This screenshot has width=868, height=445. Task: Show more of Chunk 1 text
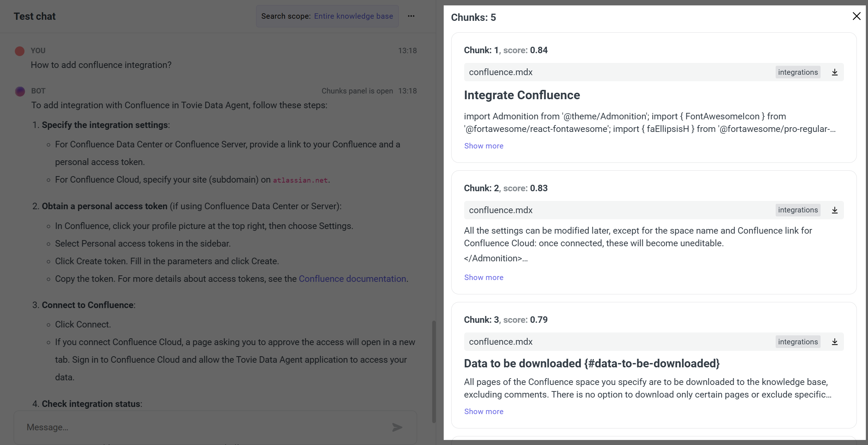pos(484,146)
